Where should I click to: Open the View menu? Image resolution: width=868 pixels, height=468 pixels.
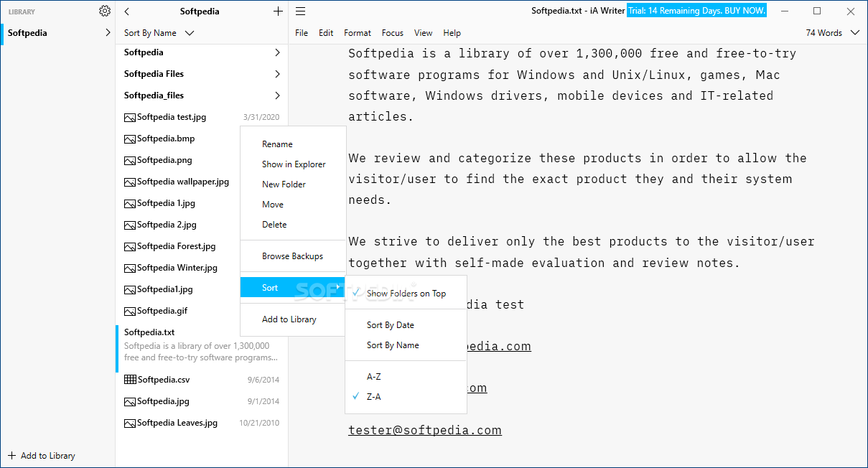(424, 33)
